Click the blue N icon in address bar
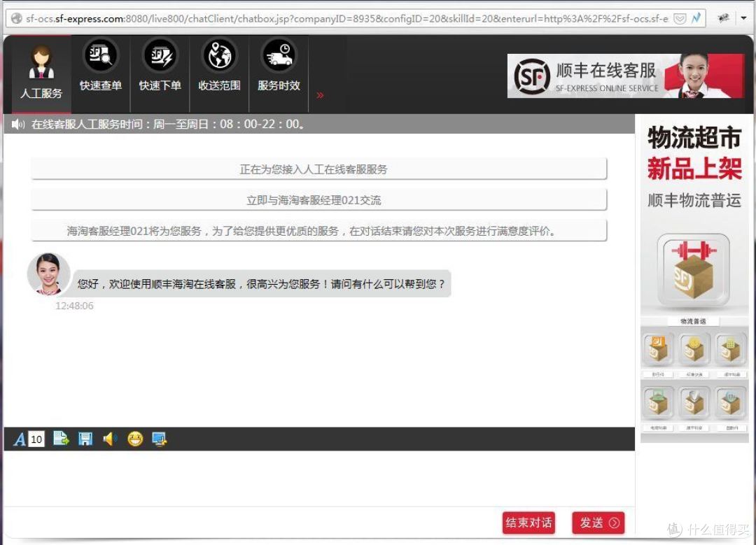The width and height of the screenshot is (756, 545). 696,18
